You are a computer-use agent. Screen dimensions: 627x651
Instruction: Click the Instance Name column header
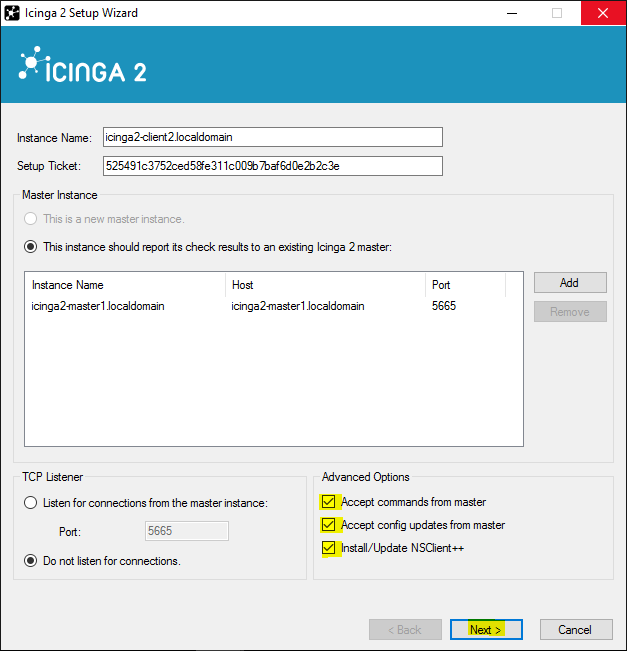pyautogui.click(x=125, y=285)
